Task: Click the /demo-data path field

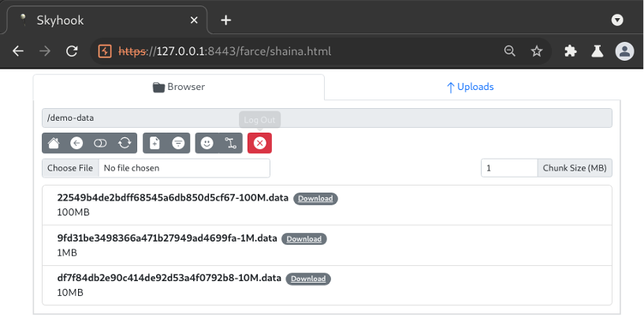Action: click(326, 118)
